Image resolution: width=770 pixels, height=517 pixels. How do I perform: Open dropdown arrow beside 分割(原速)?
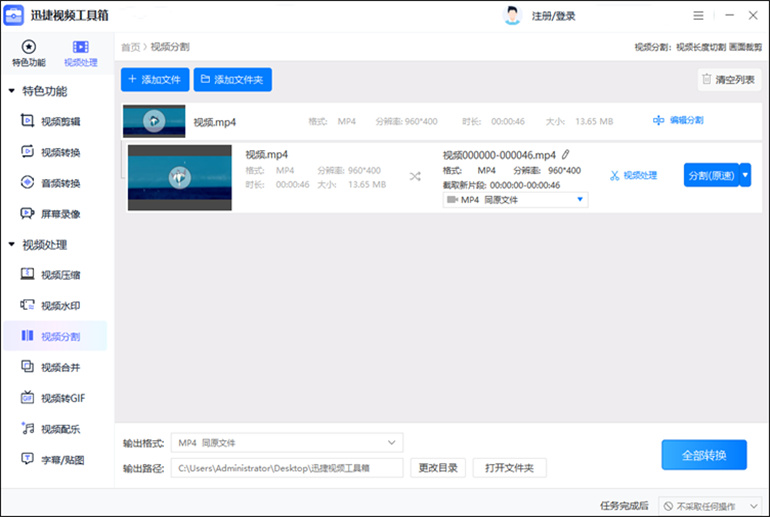(745, 175)
